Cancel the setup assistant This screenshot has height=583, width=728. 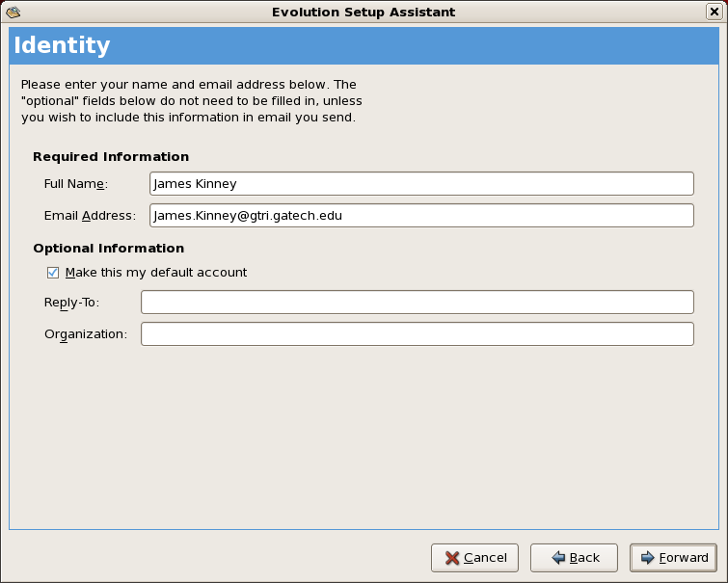tap(475, 558)
